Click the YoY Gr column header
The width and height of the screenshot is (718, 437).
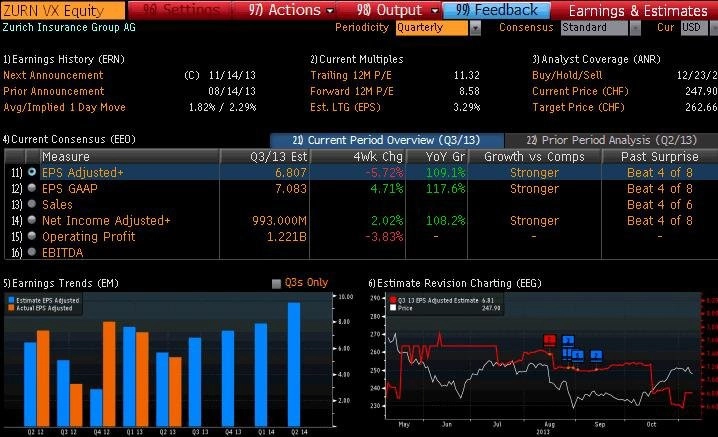437,157
